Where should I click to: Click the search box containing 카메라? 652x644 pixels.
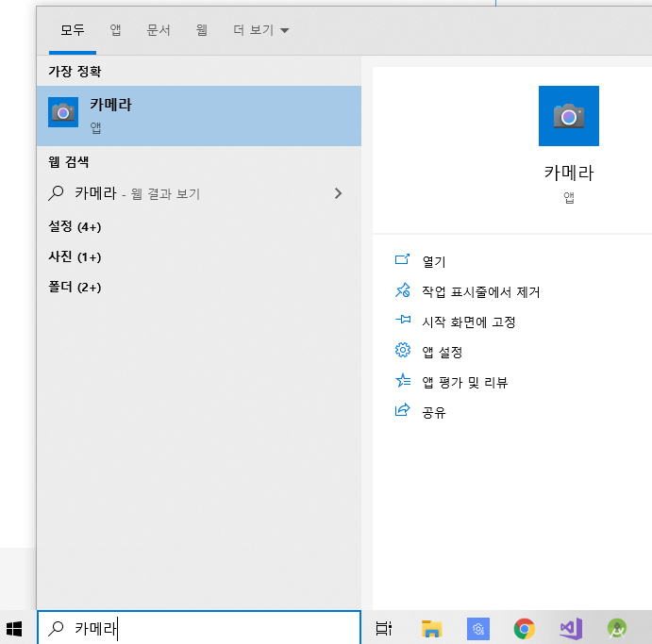click(x=199, y=628)
